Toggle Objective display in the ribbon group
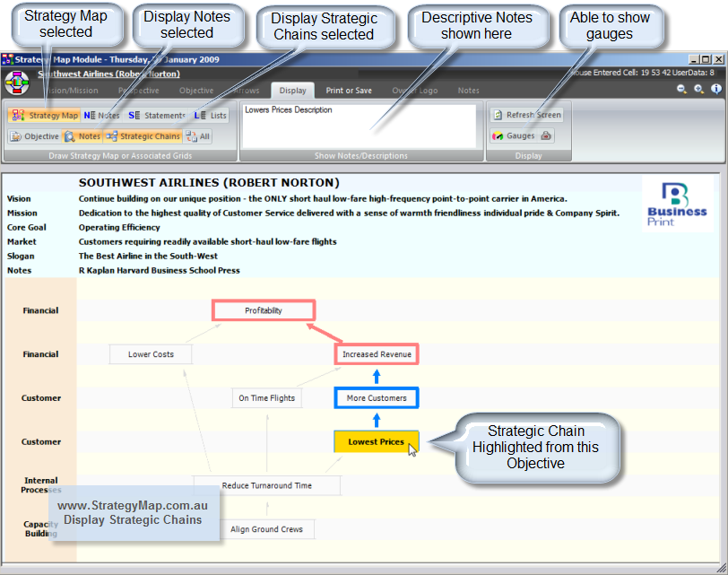The width and height of the screenshot is (728, 575). 35,136
